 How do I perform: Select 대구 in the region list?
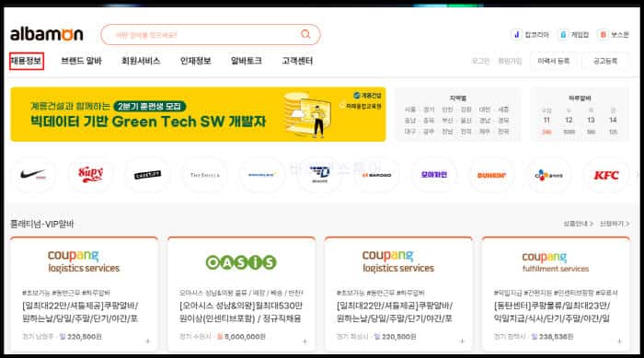point(410,132)
